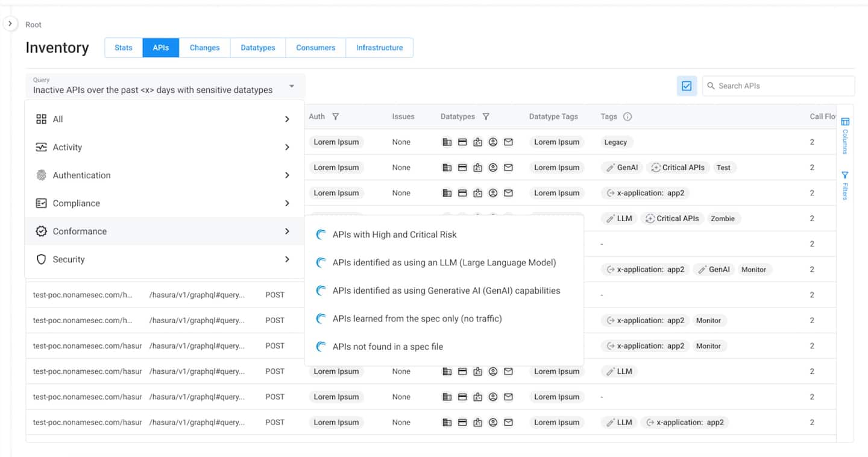
Task: Expand the Activity query category
Action: (x=163, y=147)
